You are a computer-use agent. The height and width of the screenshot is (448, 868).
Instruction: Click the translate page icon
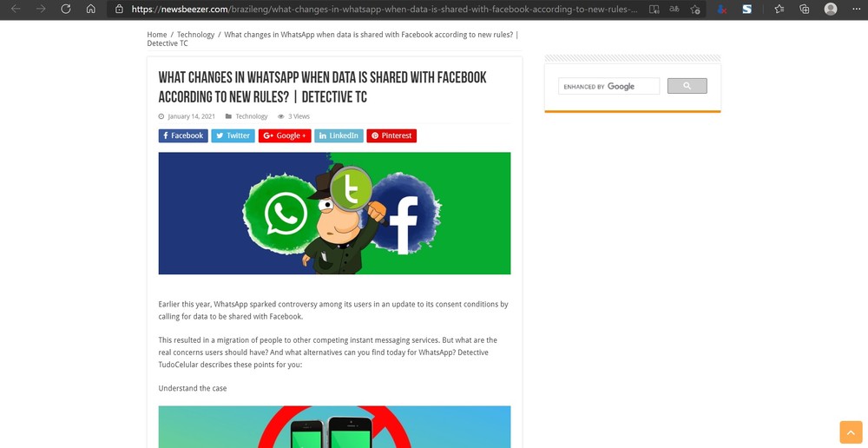674,9
